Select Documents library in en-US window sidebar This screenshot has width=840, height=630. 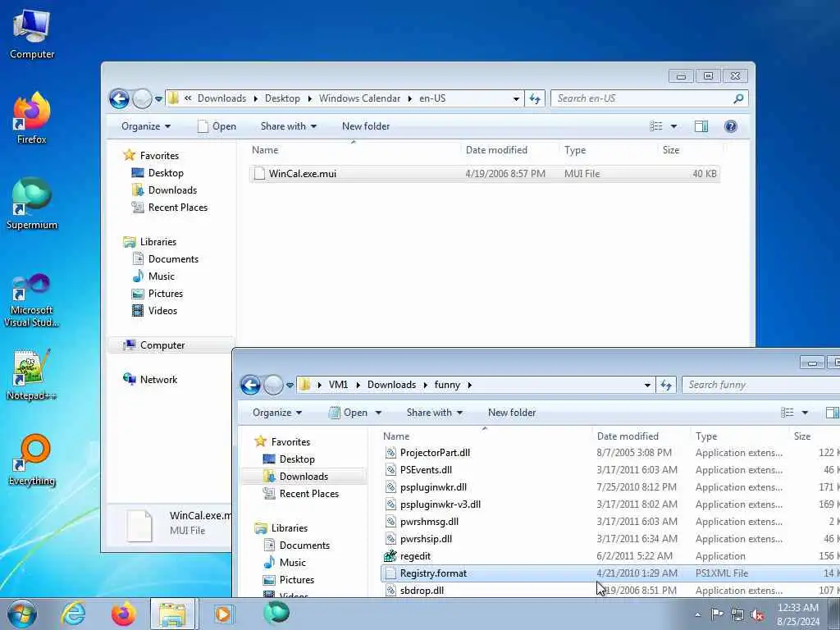coord(173,259)
